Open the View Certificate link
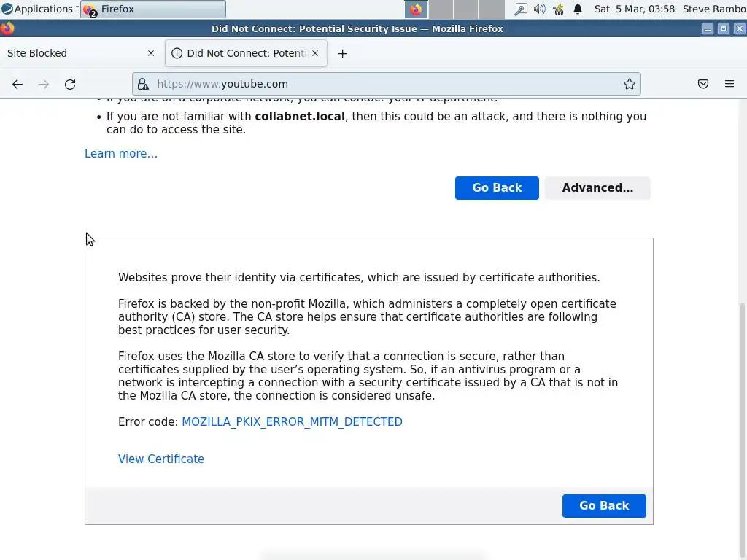Viewport: 747px width, 560px height. pos(161,459)
